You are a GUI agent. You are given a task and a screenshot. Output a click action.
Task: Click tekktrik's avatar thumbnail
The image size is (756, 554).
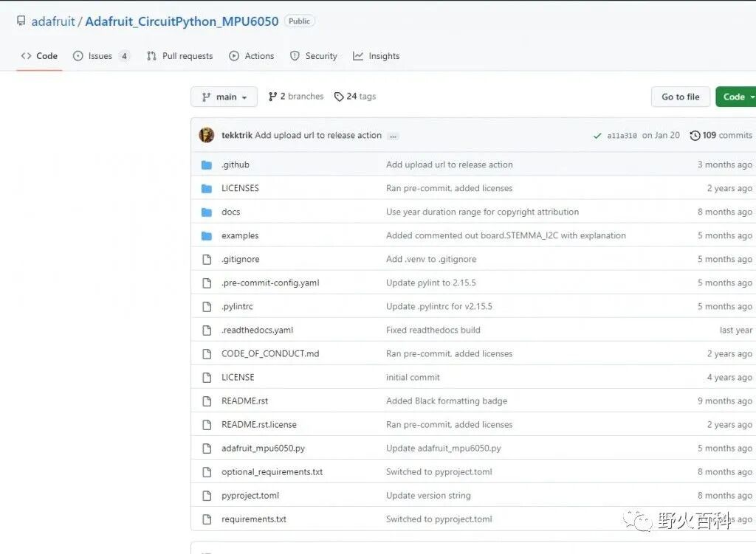pos(207,135)
